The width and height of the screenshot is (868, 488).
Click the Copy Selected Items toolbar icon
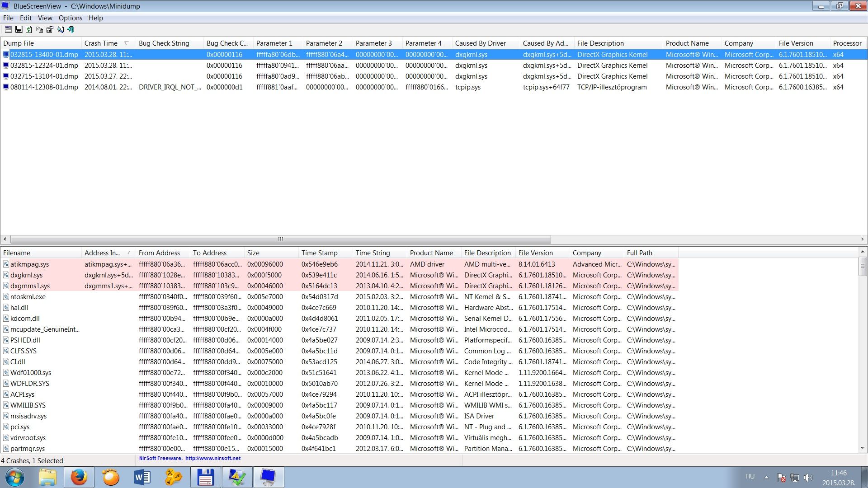pyautogui.click(x=39, y=29)
